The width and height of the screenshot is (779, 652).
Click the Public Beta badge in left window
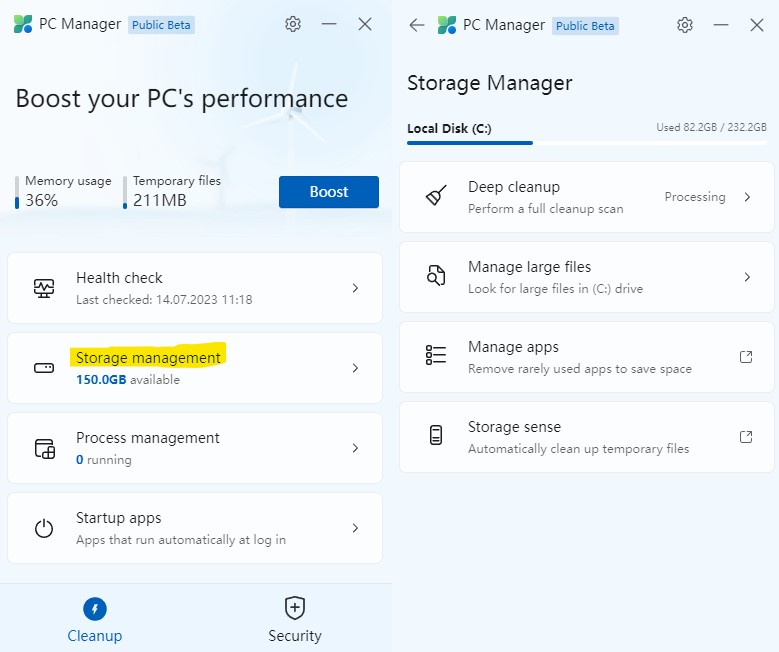tap(161, 25)
